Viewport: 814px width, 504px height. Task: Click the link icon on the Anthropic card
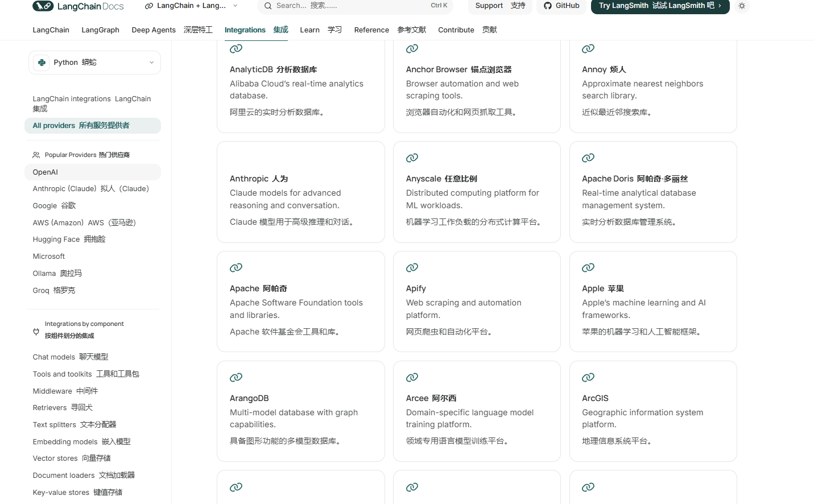[x=236, y=158]
